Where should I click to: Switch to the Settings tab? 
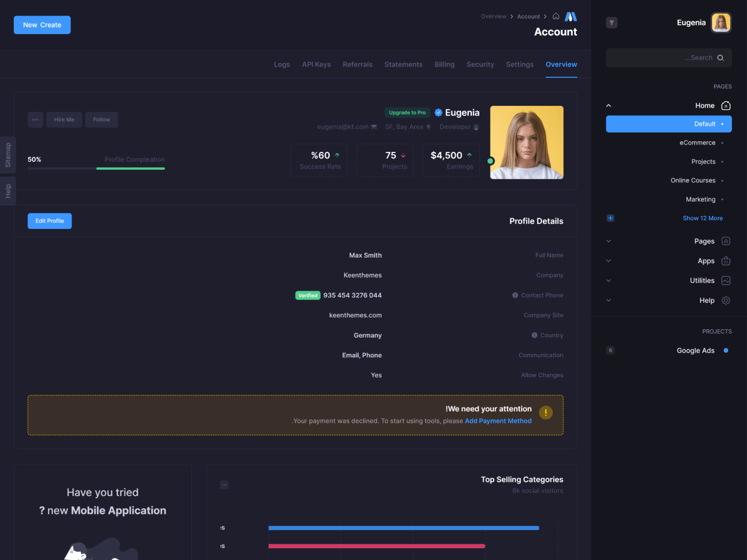click(x=520, y=65)
